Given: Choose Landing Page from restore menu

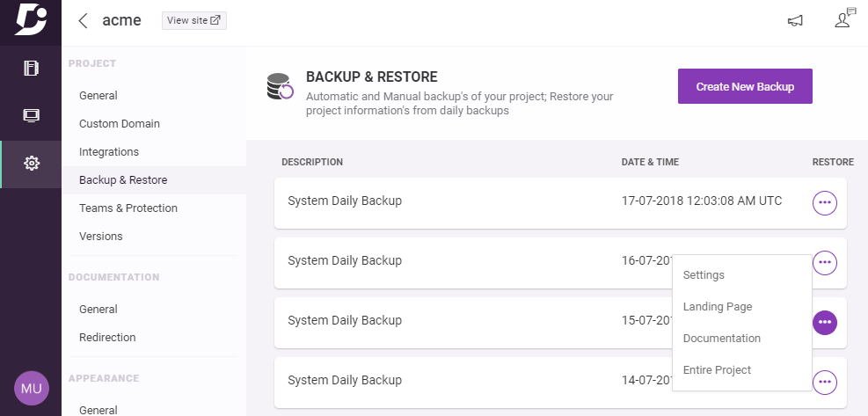Looking at the screenshot, I should tap(717, 306).
